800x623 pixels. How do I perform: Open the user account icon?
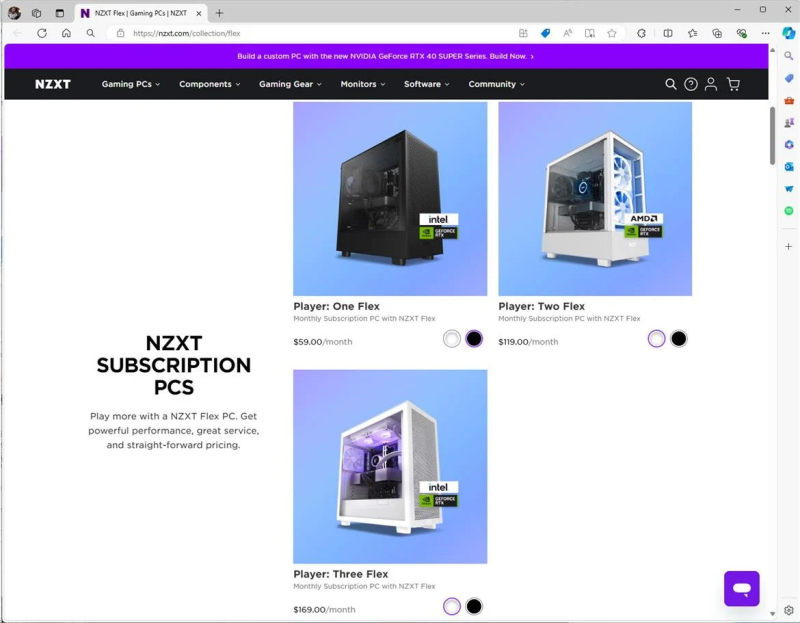click(711, 84)
